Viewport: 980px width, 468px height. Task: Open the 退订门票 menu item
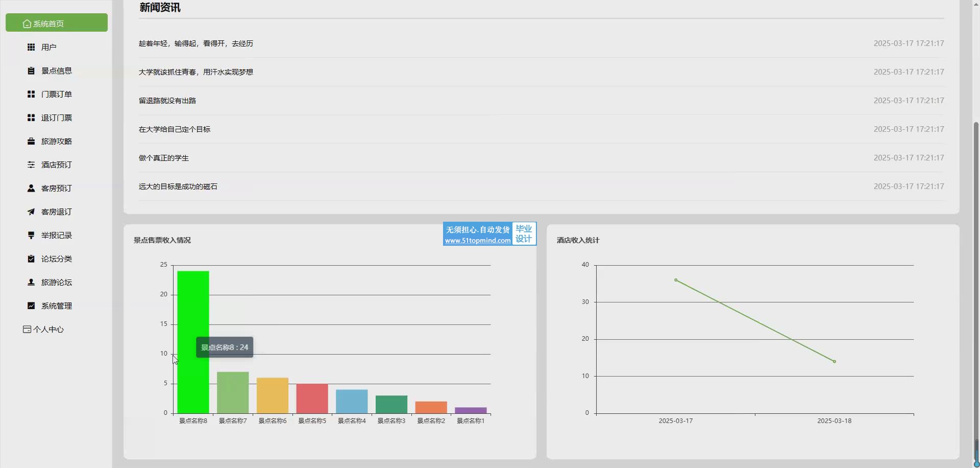point(56,118)
